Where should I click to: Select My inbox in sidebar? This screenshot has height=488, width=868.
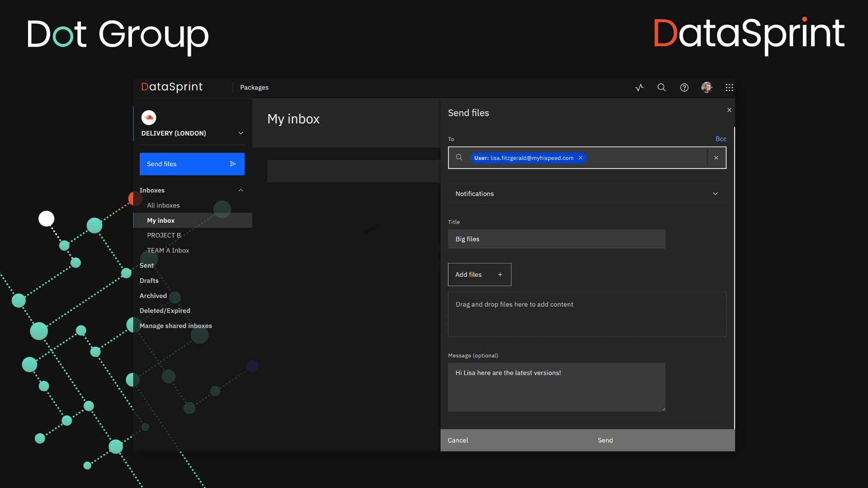192,221
